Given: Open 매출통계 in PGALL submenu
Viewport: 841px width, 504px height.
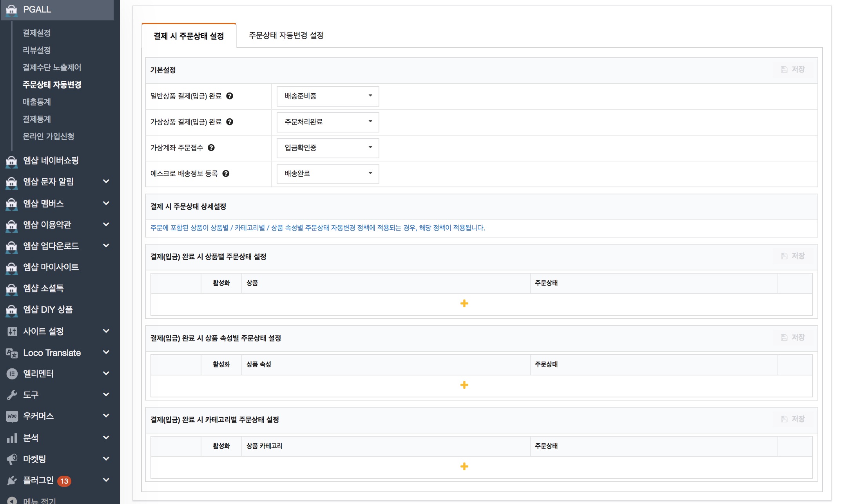Looking at the screenshot, I should (x=37, y=102).
